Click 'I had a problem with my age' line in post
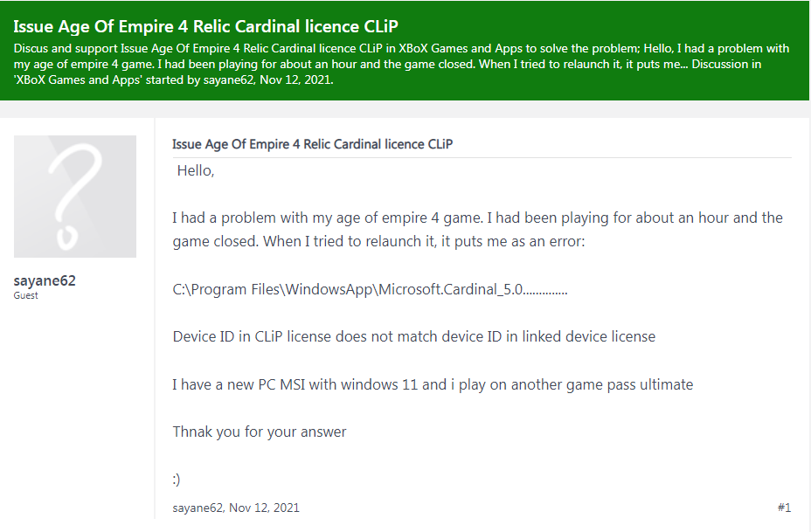This screenshot has height=532, width=811. pyautogui.click(x=477, y=218)
